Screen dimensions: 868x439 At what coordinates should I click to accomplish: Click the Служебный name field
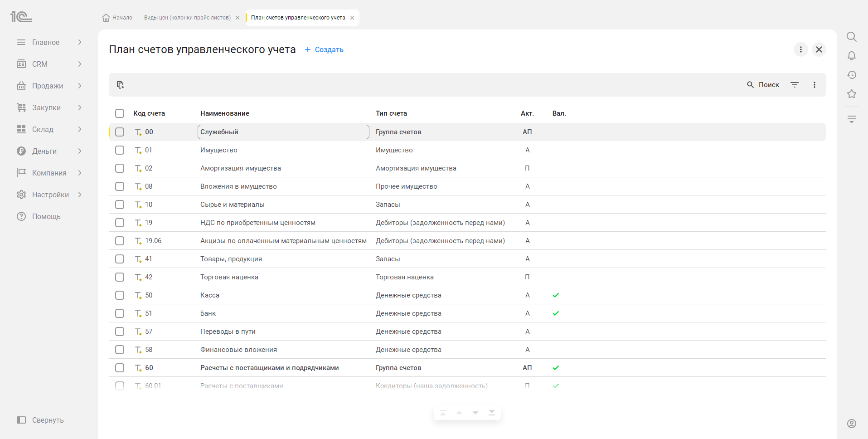pyautogui.click(x=283, y=132)
